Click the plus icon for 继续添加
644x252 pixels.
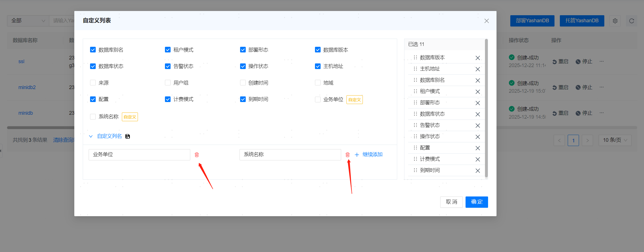coord(357,155)
